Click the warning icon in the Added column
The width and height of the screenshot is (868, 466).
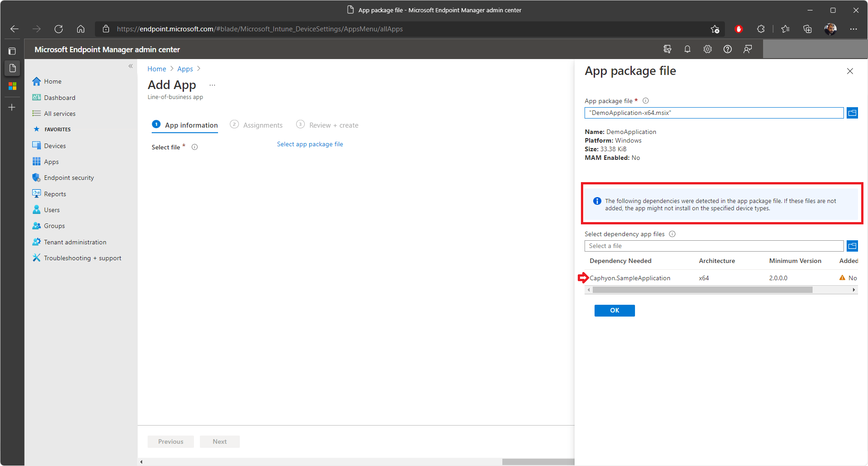pyautogui.click(x=842, y=278)
